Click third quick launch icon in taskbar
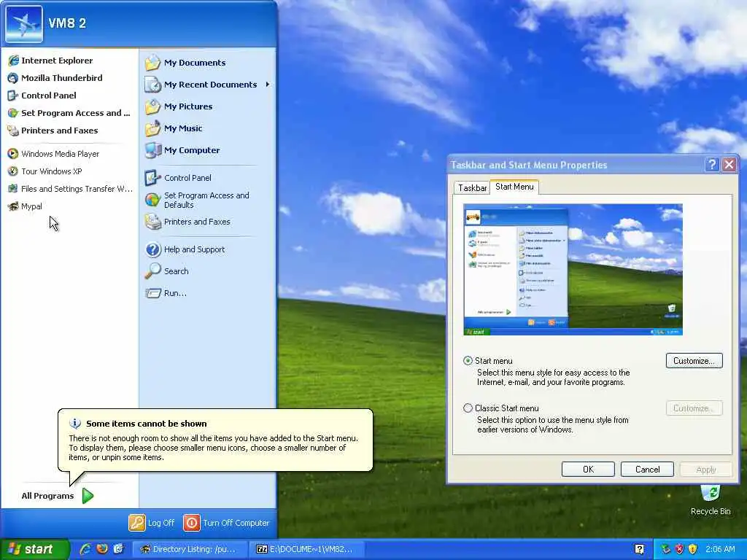 tap(118, 549)
